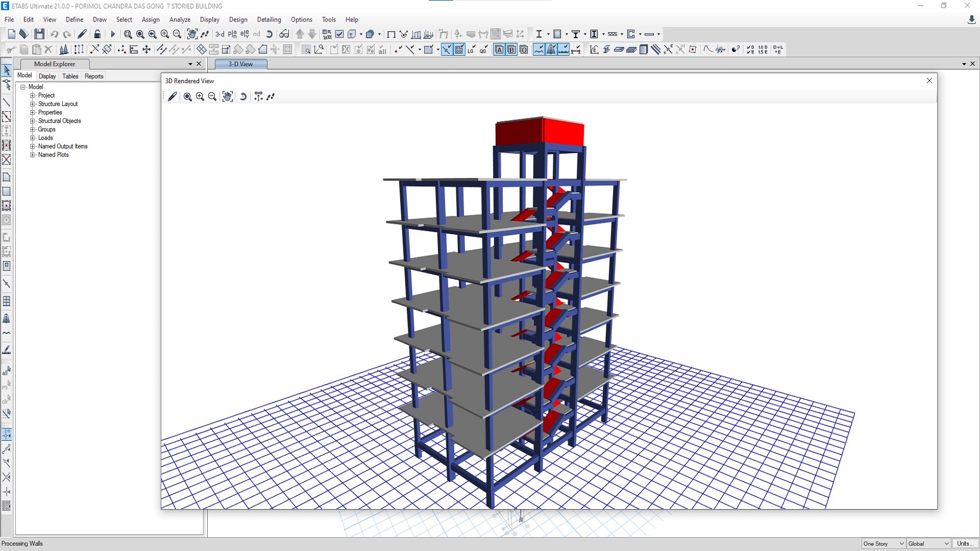Viewport: 980px width, 551px height.
Task: Toggle the Set Display Options checkmark icon
Action: [x=339, y=34]
